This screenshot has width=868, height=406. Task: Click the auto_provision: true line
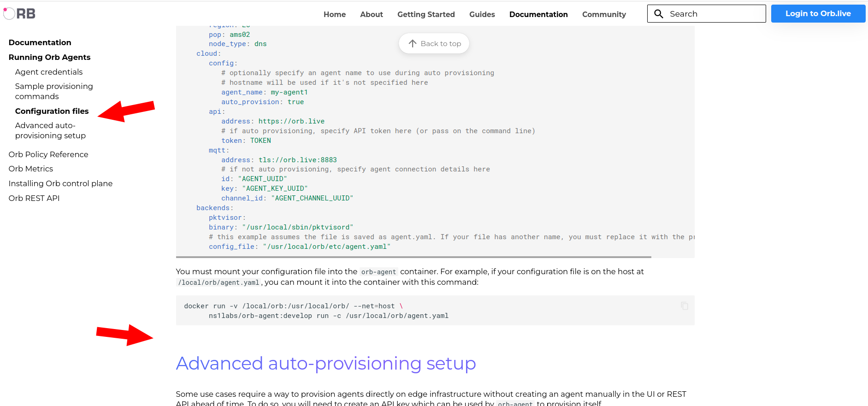pyautogui.click(x=263, y=102)
